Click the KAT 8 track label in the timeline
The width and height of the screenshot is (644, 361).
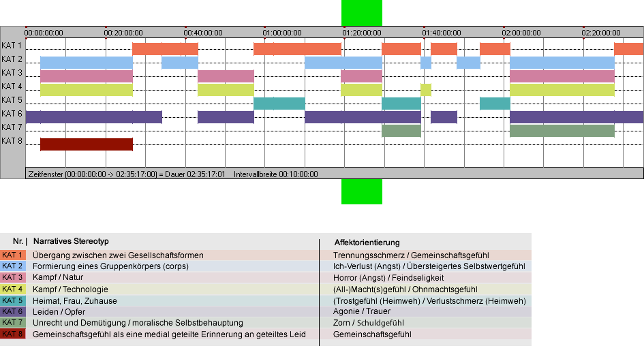click(x=12, y=141)
